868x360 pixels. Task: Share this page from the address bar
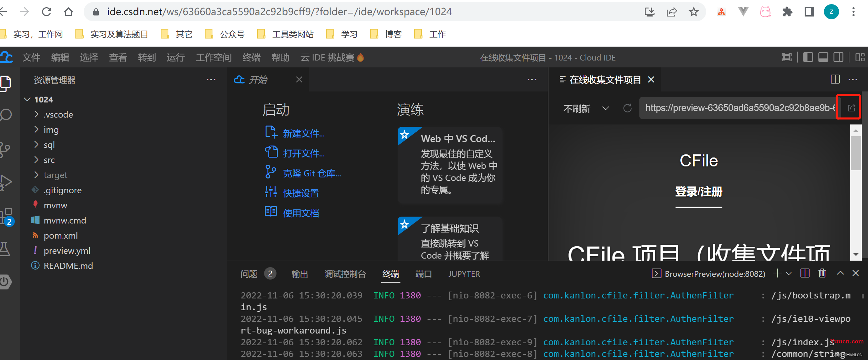tap(671, 12)
